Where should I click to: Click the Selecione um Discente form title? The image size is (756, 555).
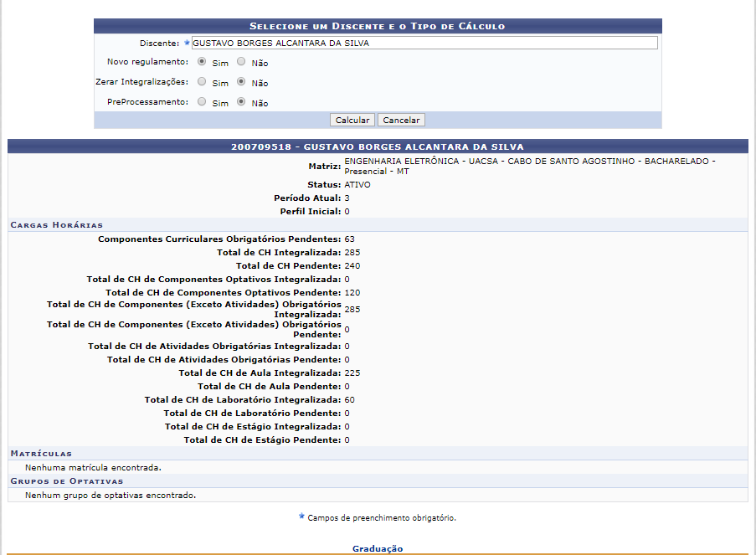pyautogui.click(x=378, y=26)
